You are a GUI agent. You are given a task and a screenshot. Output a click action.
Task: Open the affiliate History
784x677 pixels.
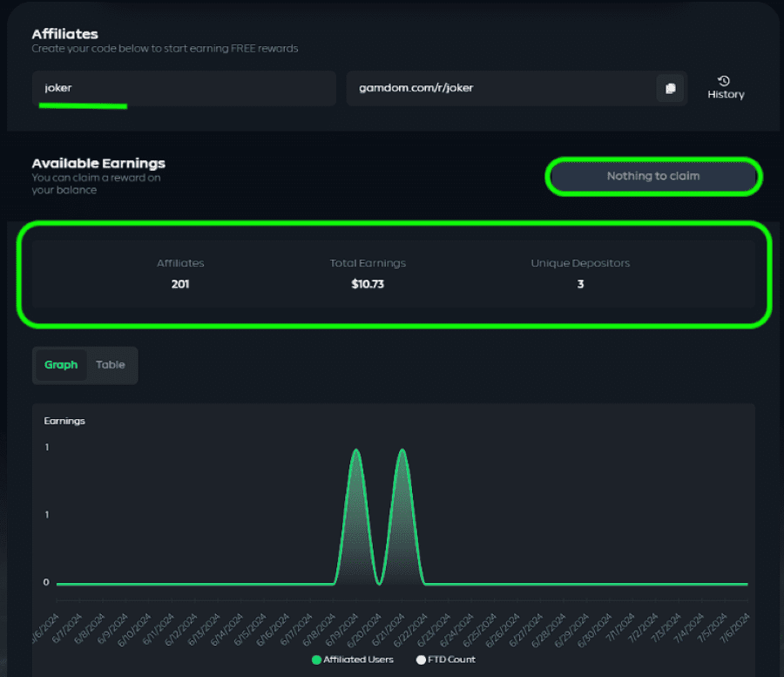(x=726, y=88)
